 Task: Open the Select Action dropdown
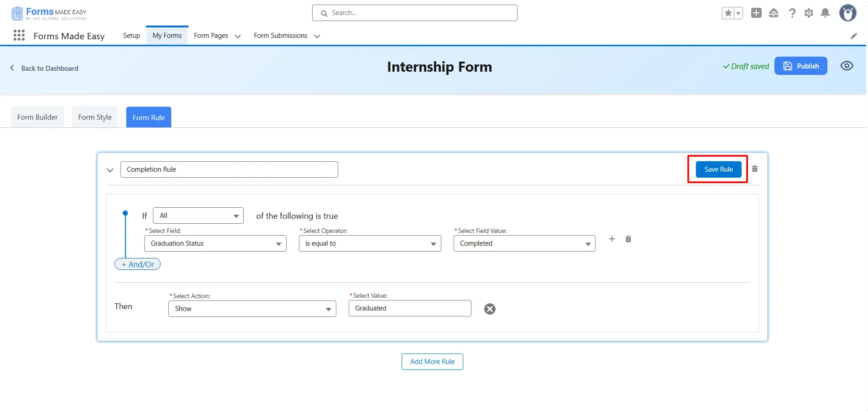click(x=252, y=309)
